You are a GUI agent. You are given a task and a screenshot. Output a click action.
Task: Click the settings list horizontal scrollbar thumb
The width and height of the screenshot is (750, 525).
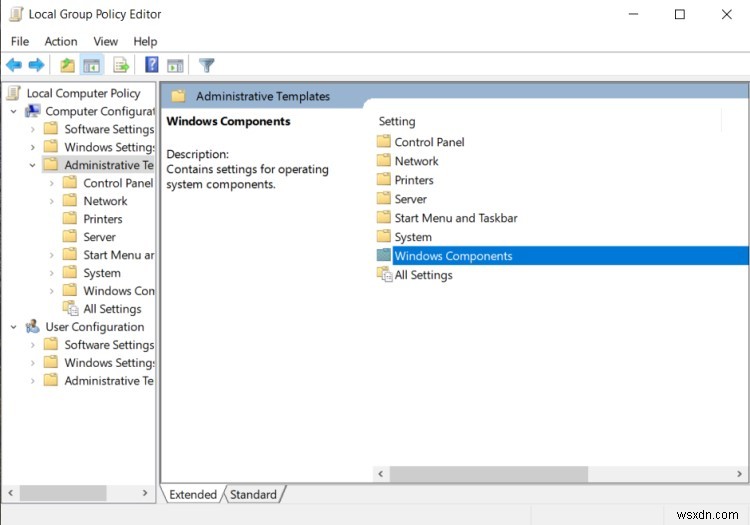click(489, 474)
